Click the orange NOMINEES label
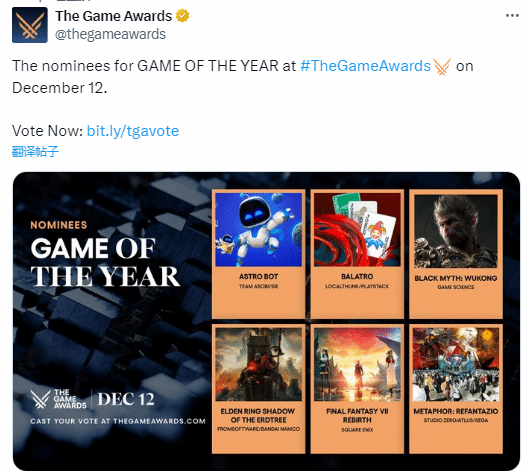Screen dimensions: 527x471 coord(59,225)
